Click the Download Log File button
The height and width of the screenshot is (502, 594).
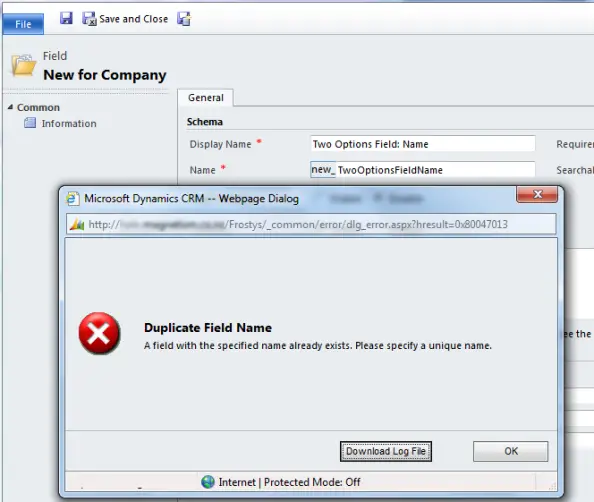[x=386, y=451]
